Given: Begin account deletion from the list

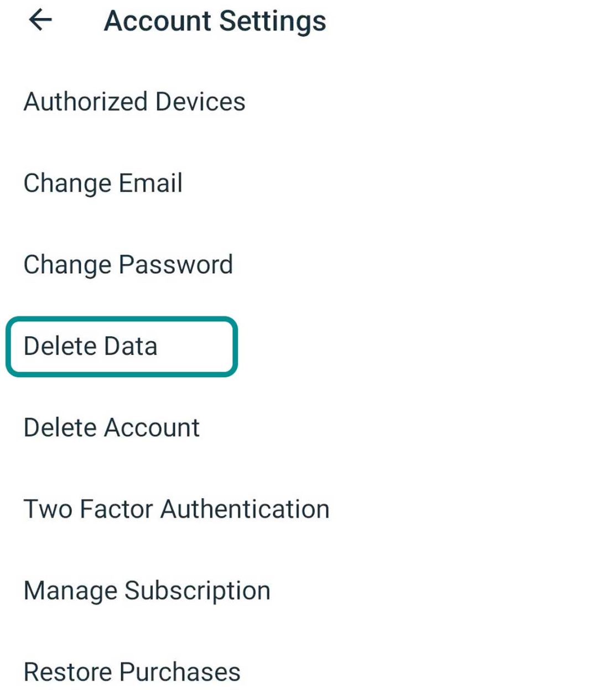Looking at the screenshot, I should tap(111, 427).
